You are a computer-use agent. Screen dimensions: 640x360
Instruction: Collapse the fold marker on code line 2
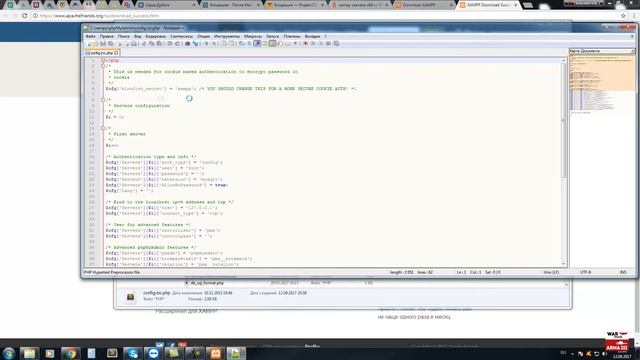103,66
